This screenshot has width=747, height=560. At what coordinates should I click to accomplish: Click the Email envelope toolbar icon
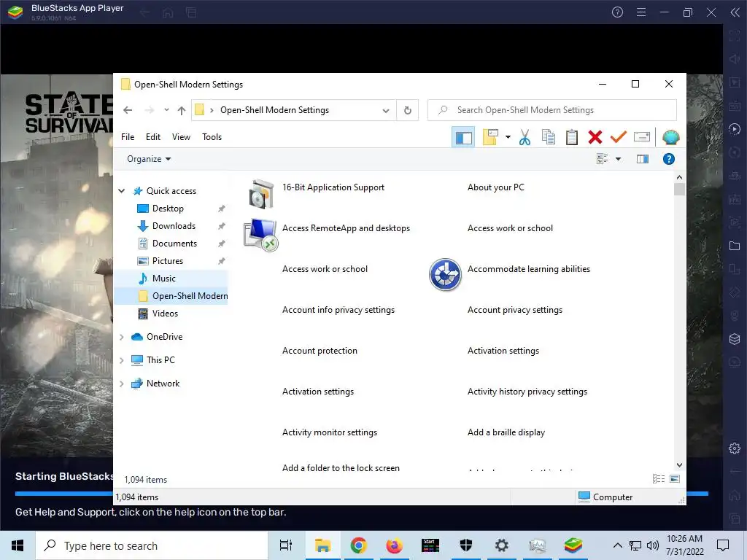tap(642, 137)
